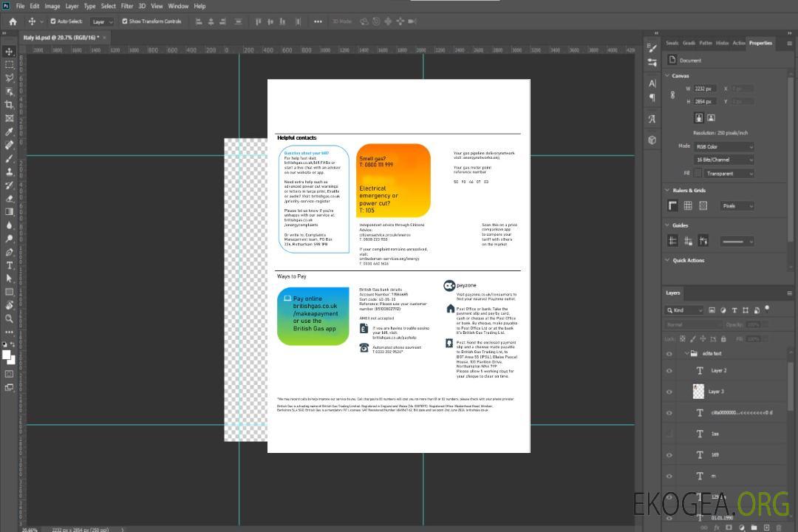Open the guide line style dropdown
This screenshot has width=798, height=532.
click(737, 242)
